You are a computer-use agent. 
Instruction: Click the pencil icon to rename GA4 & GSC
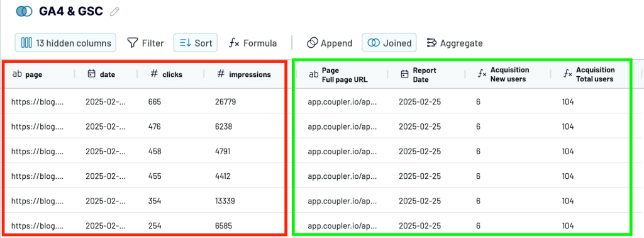click(x=114, y=11)
